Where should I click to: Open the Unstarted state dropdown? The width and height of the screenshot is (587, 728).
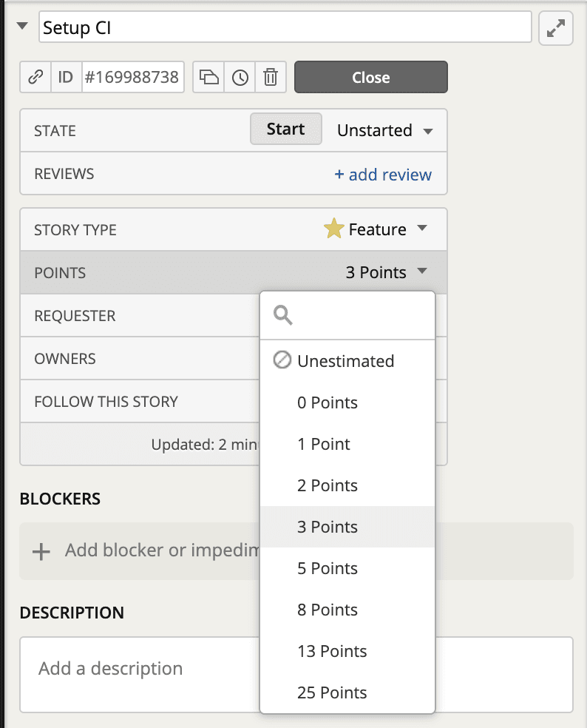[384, 130]
